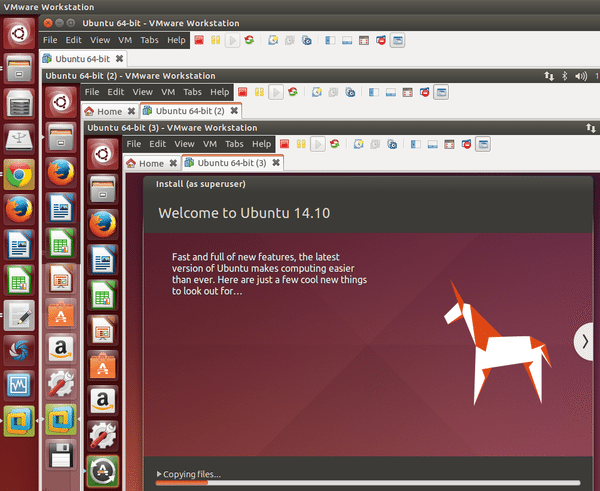The image size is (600, 491).
Task: Click take snapshot icon in Ubuntu 64-bit (3) toolbar
Action: click(359, 144)
